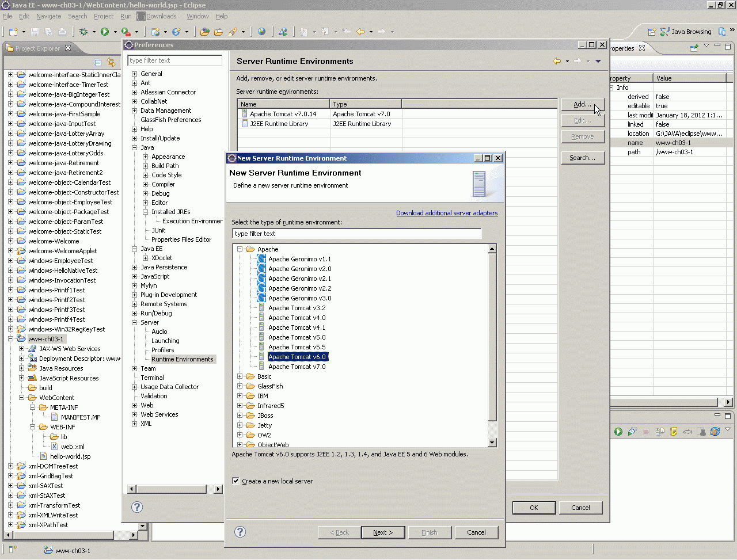
Task: Open the Search menu
Action: point(78,16)
